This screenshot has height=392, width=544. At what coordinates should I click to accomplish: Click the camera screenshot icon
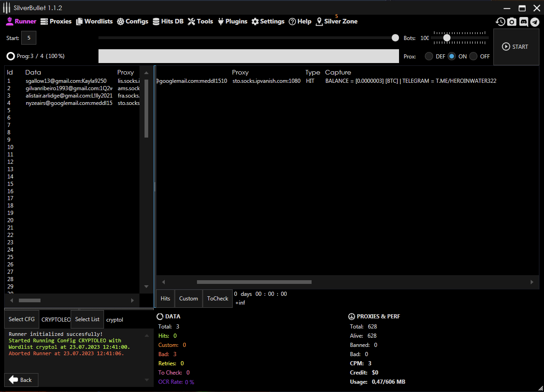tap(512, 22)
